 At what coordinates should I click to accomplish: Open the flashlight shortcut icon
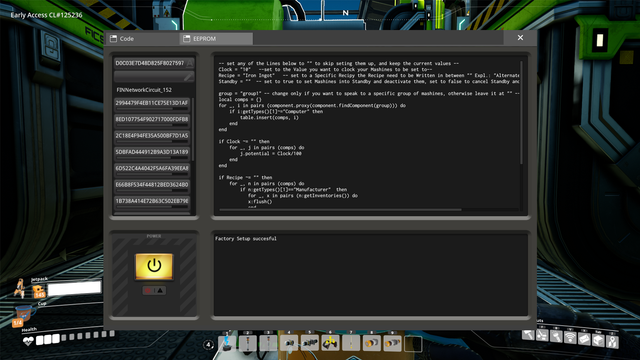pos(556,337)
